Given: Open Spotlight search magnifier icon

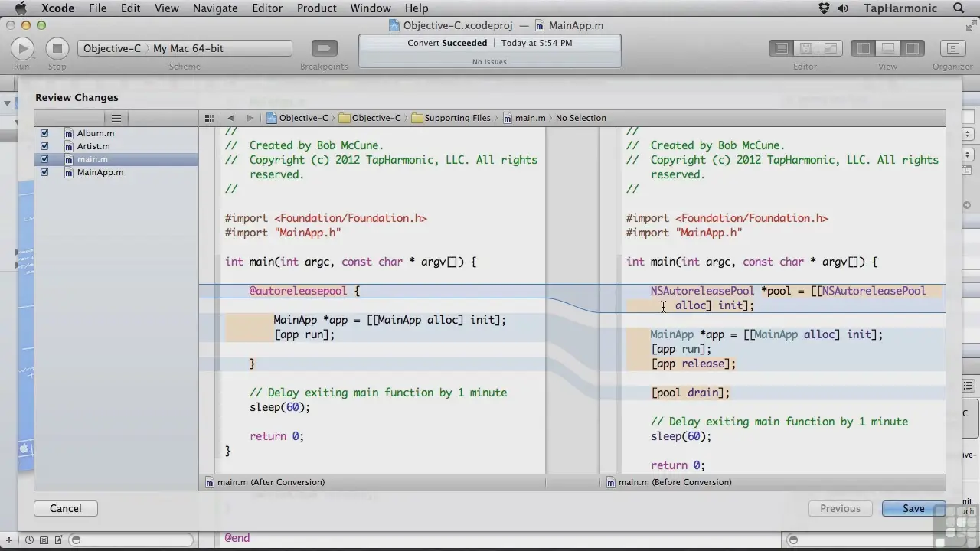Looking at the screenshot, I should (959, 8).
